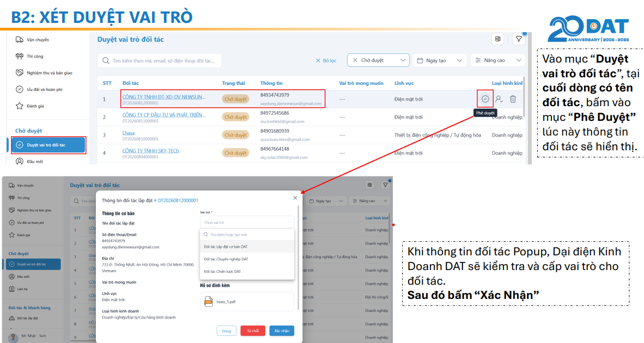
Task: Click phone number 84967664148
Action: [x=275, y=149]
